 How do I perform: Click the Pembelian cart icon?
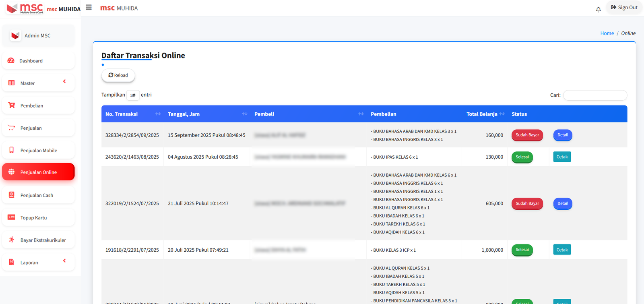click(11, 105)
